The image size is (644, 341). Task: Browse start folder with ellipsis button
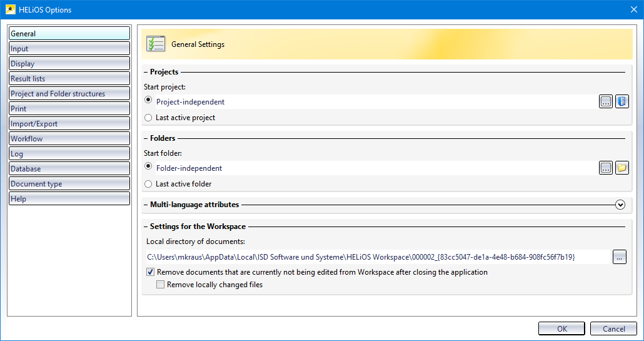point(606,168)
